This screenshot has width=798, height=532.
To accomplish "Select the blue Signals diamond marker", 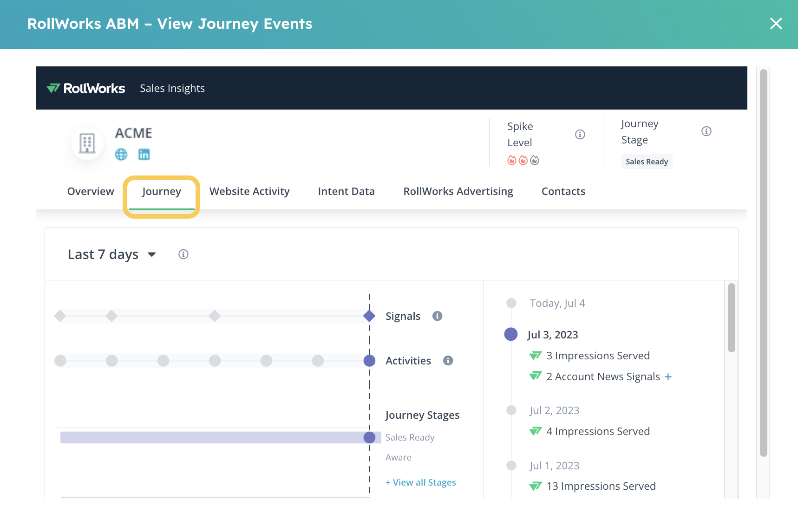I will click(x=369, y=316).
